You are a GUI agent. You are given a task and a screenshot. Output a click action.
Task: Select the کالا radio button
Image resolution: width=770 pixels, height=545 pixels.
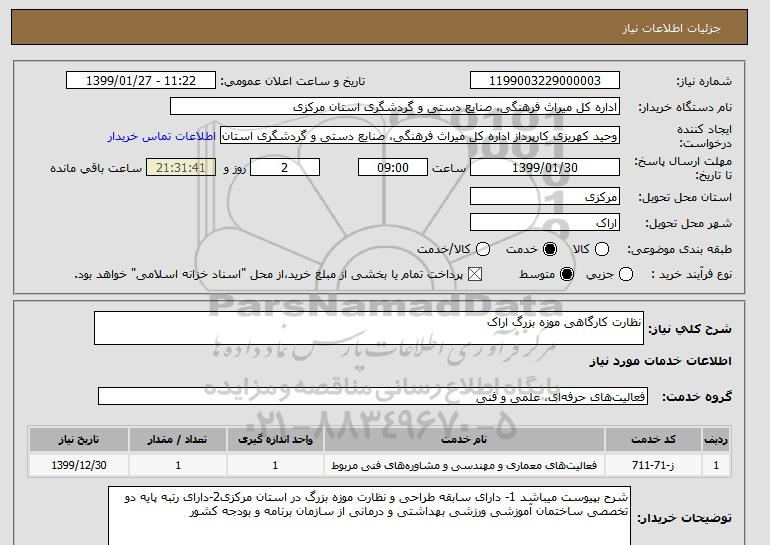(x=602, y=249)
